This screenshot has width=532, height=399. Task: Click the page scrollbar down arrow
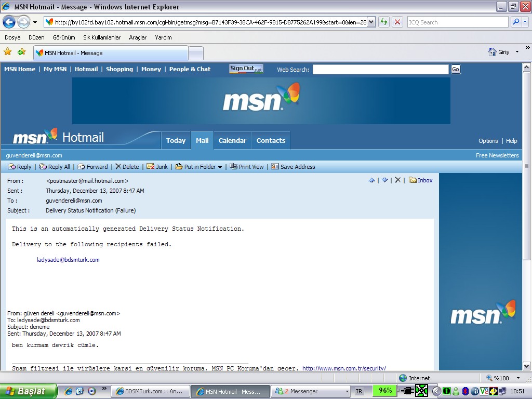[x=527, y=366]
